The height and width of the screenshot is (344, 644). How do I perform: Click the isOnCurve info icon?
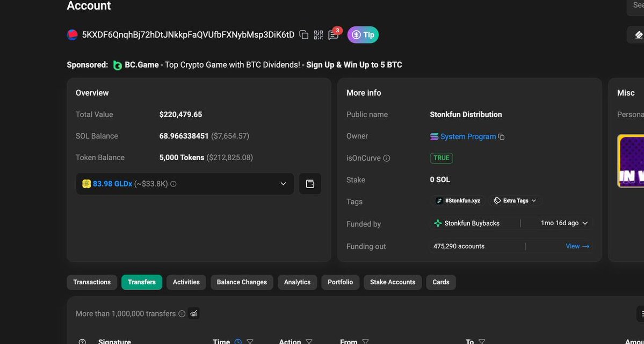[387, 158]
